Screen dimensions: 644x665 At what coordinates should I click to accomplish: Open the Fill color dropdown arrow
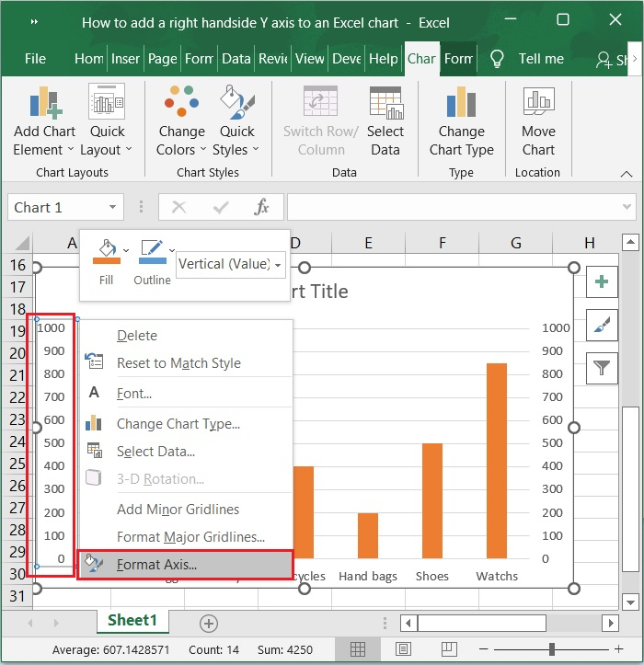pyautogui.click(x=126, y=250)
